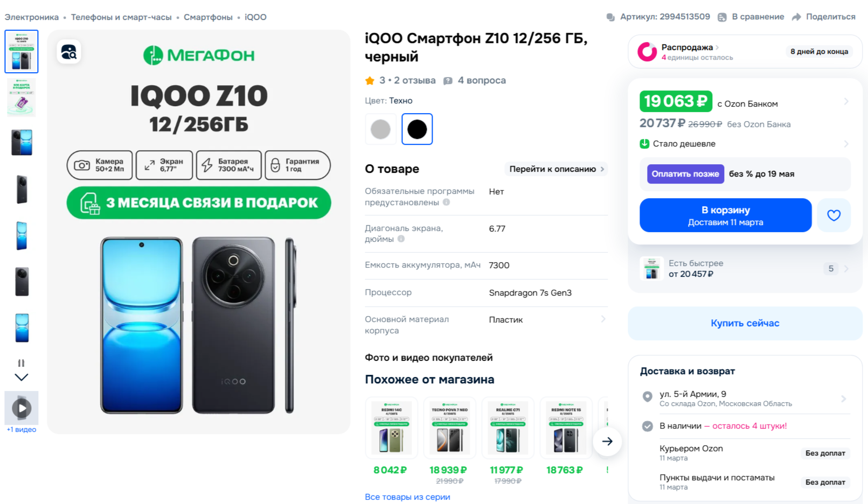Expand Основной материал корпуса row chevron
Screen dimensions: 868x504
click(603, 319)
